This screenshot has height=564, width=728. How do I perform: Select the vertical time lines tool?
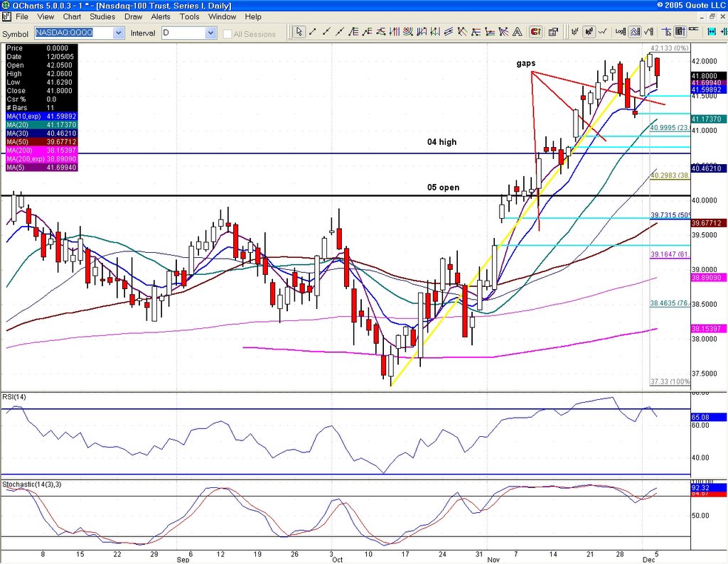394,31
